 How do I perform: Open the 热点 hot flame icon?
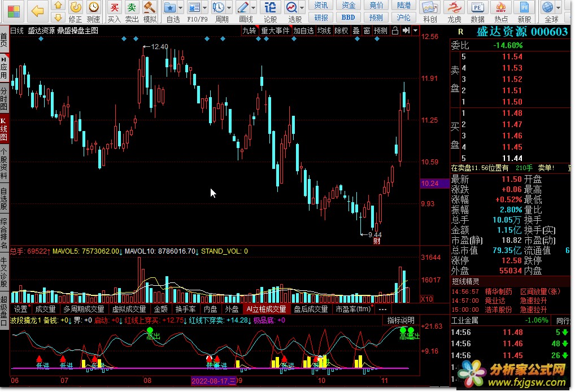pyautogui.click(x=501, y=11)
